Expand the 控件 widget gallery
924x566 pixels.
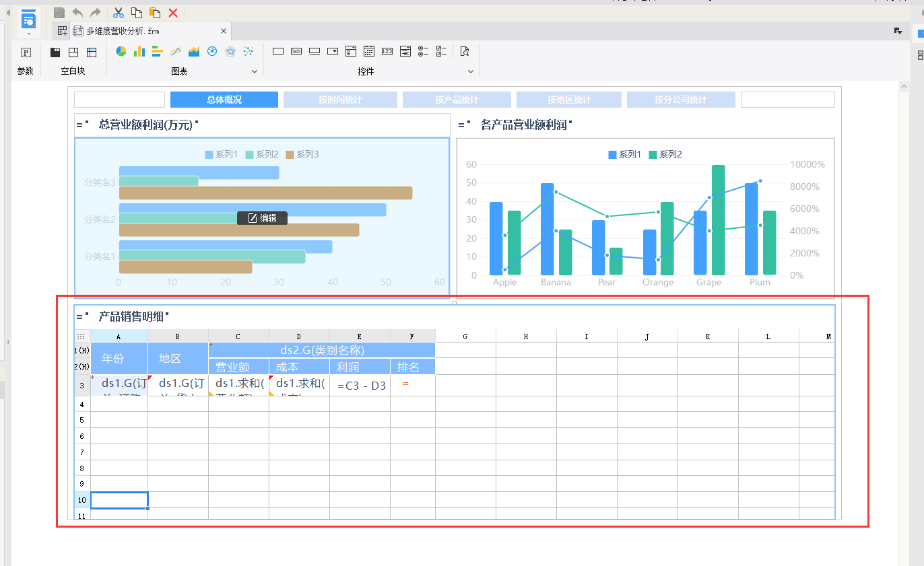coord(471,71)
